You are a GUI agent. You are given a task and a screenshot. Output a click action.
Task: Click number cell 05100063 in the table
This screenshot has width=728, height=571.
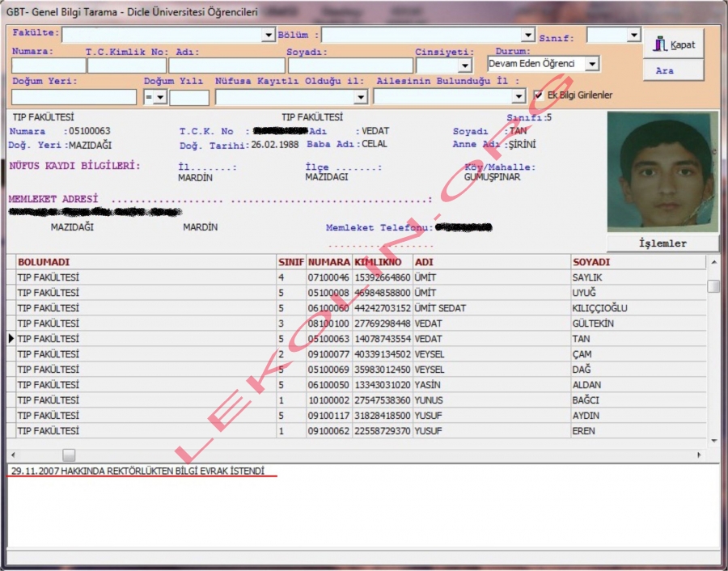pos(329,339)
